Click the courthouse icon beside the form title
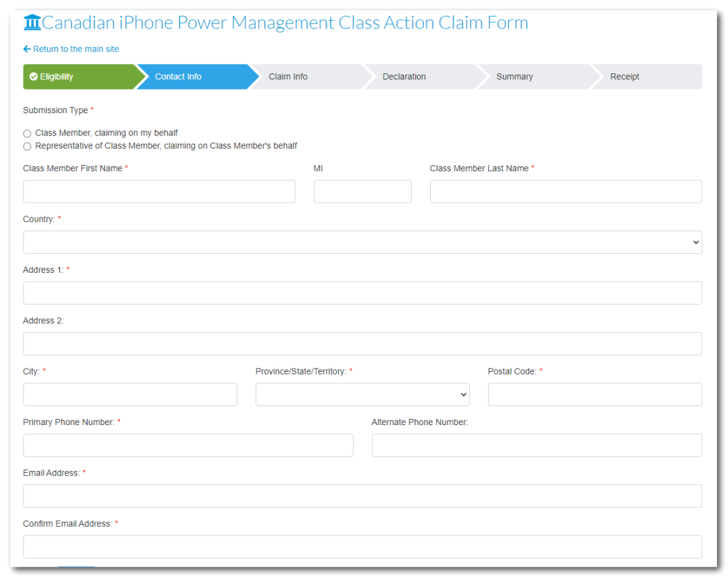Viewport: 728px width, 578px height. point(32,22)
